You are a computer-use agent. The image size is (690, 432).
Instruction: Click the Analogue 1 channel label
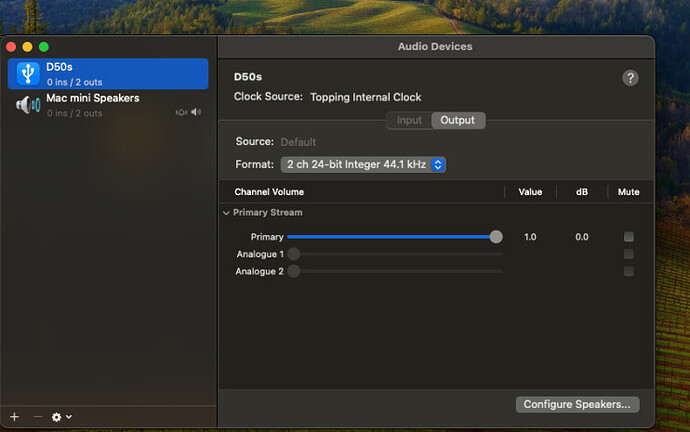[260, 254]
